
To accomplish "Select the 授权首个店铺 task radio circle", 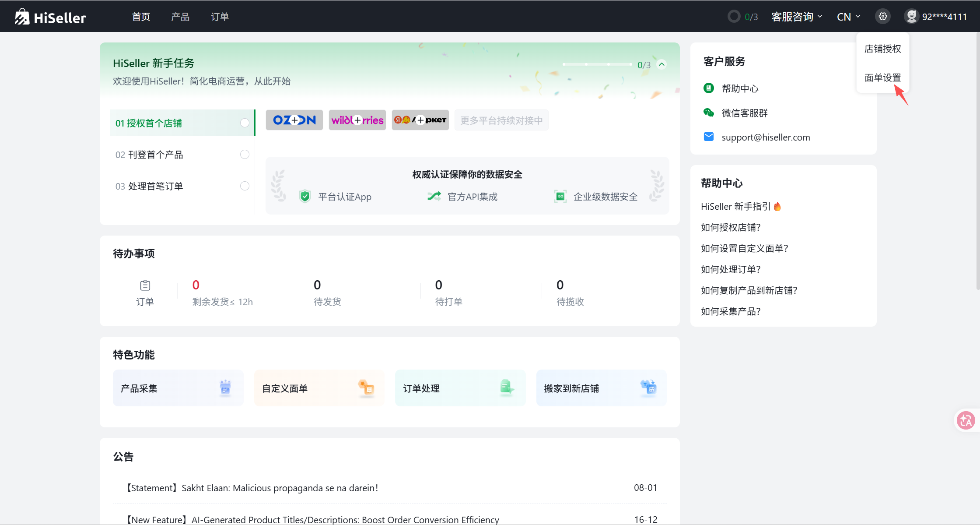I will tap(245, 123).
